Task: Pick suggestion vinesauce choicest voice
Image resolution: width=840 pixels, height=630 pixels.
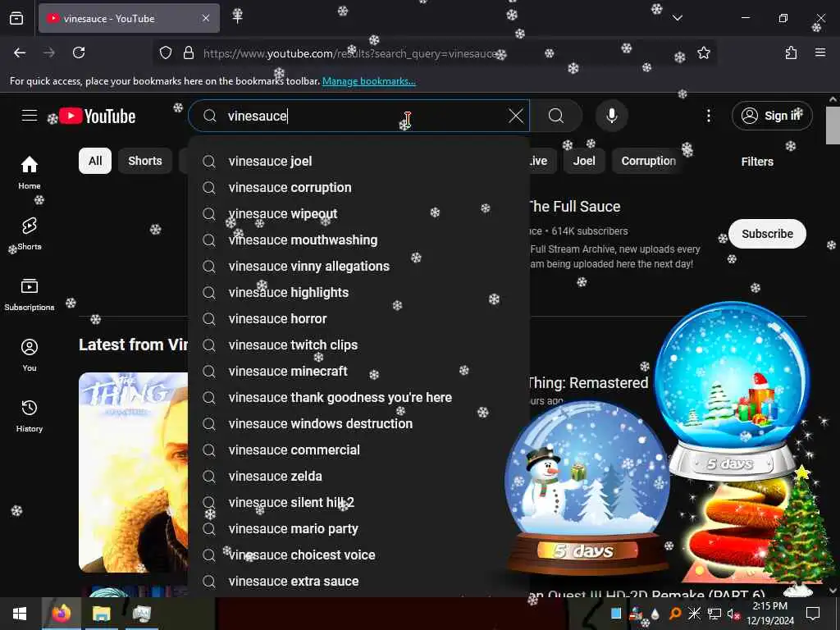Action: (359, 555)
